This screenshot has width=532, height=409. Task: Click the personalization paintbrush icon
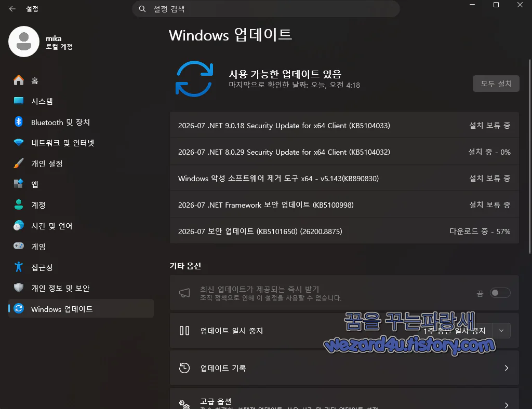19,163
